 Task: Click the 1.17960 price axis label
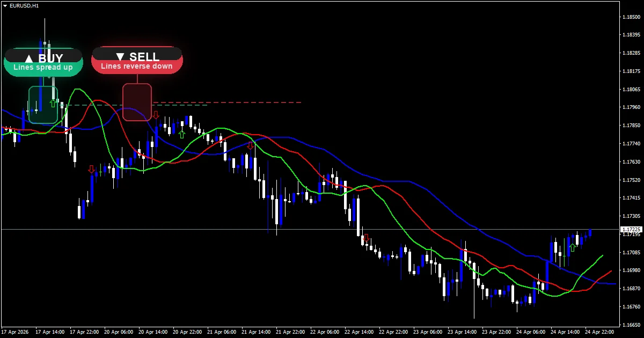(631, 107)
